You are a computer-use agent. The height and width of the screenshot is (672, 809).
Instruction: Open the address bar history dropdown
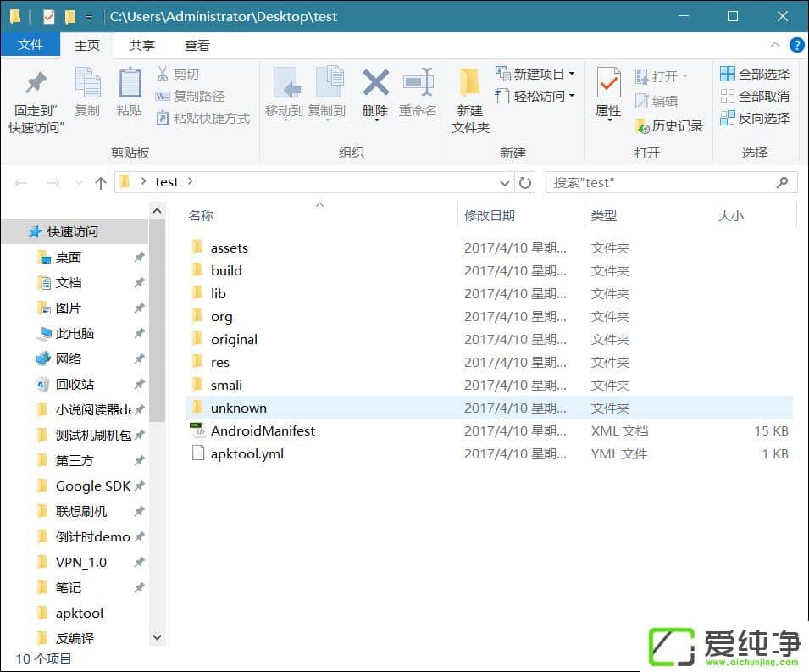505,182
